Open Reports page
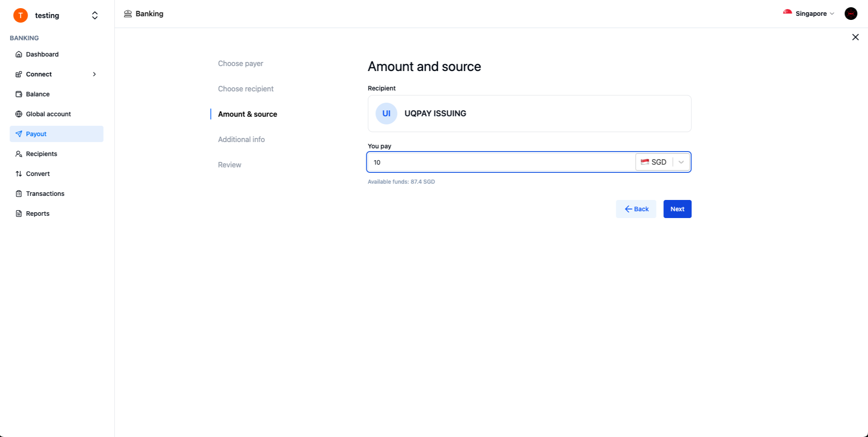 pos(57,214)
